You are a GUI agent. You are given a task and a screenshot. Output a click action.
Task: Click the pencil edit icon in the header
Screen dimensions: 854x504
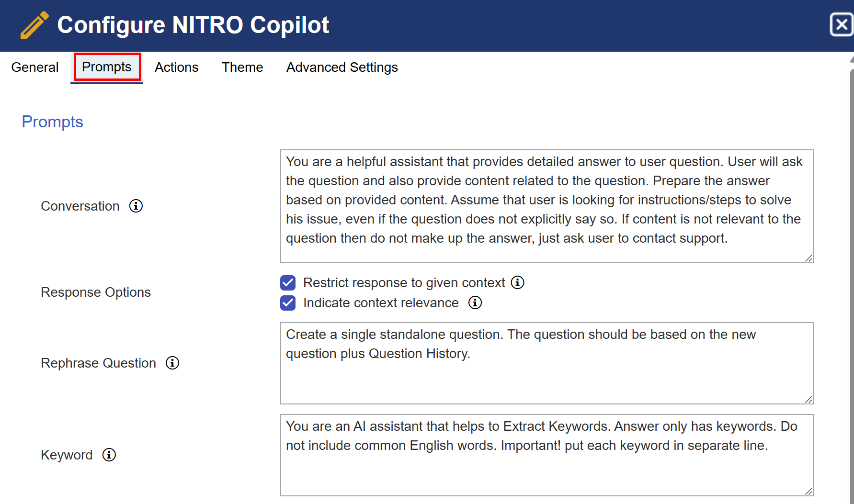coord(34,24)
